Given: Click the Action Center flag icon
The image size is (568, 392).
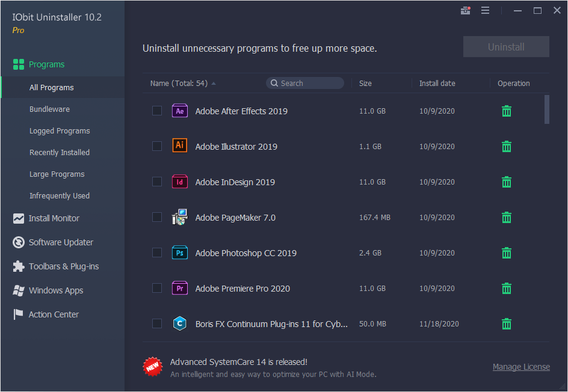Looking at the screenshot, I should pyautogui.click(x=18, y=314).
